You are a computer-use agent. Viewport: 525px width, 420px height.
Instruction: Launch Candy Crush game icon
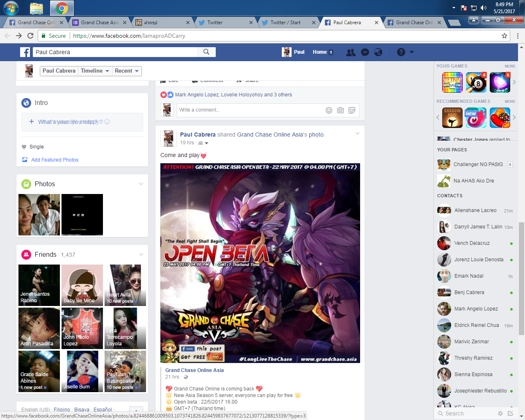pos(500,118)
